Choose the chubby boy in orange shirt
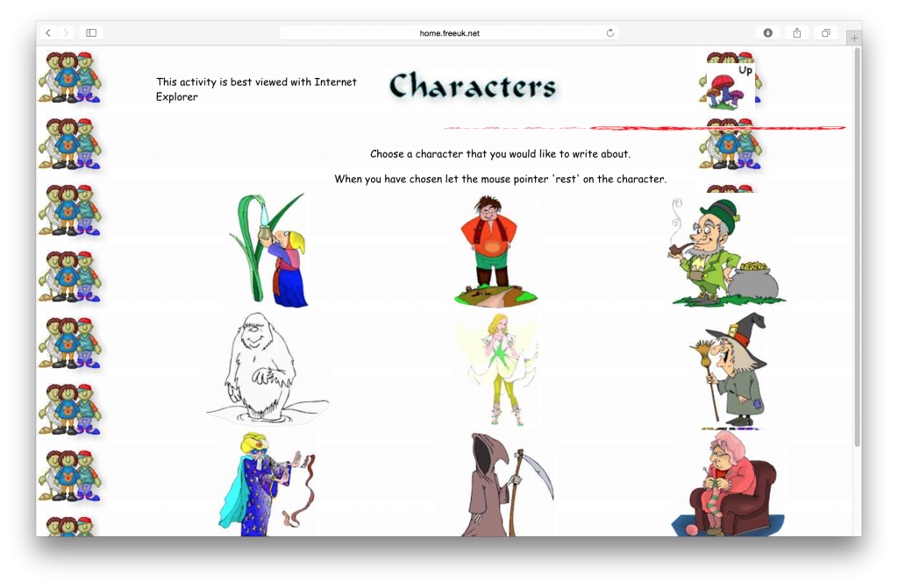Viewport: 898px width, 588px height. click(x=495, y=250)
